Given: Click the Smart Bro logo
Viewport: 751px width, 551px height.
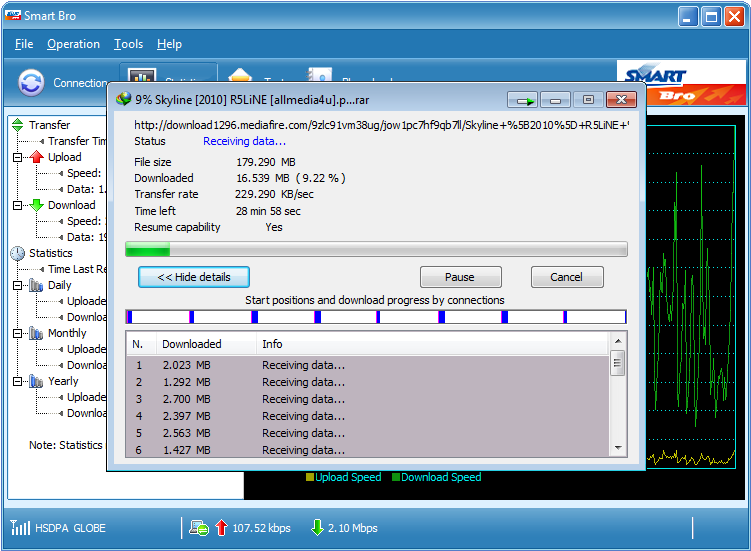Looking at the screenshot, I should [x=681, y=82].
